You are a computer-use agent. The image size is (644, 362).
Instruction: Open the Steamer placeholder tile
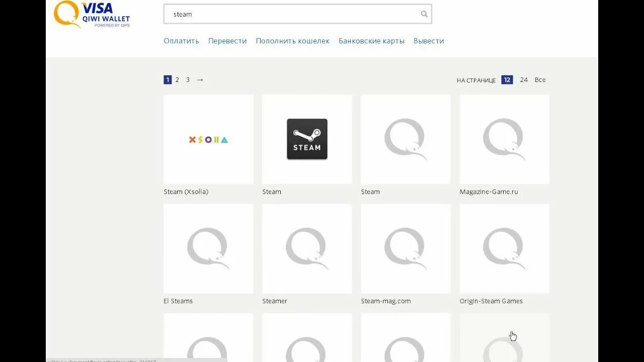pos(307,248)
